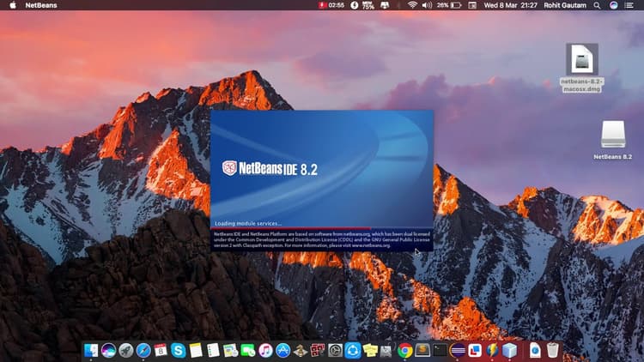Open Launchpad rocket icon in dock
The width and height of the screenshot is (644, 362).
(x=126, y=351)
